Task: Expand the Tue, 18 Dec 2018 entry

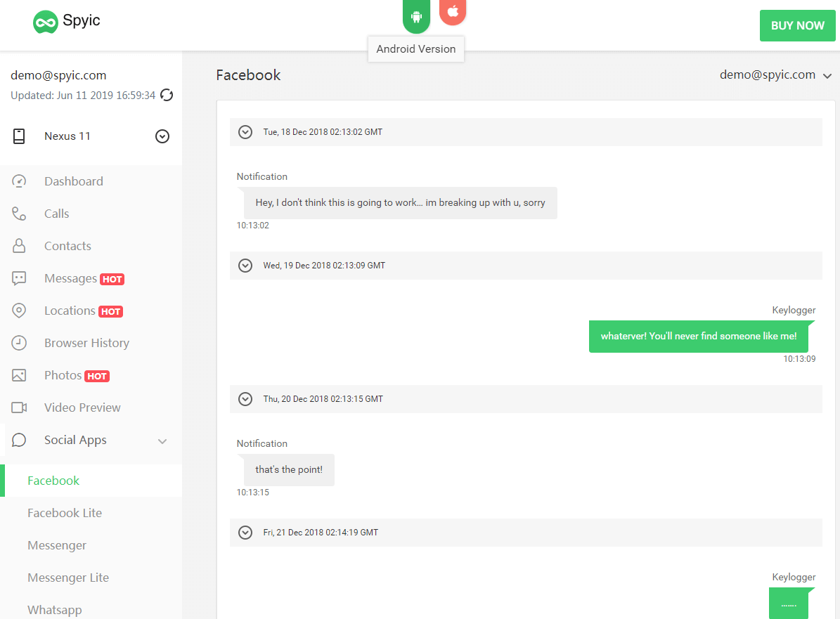Action: [x=245, y=131]
